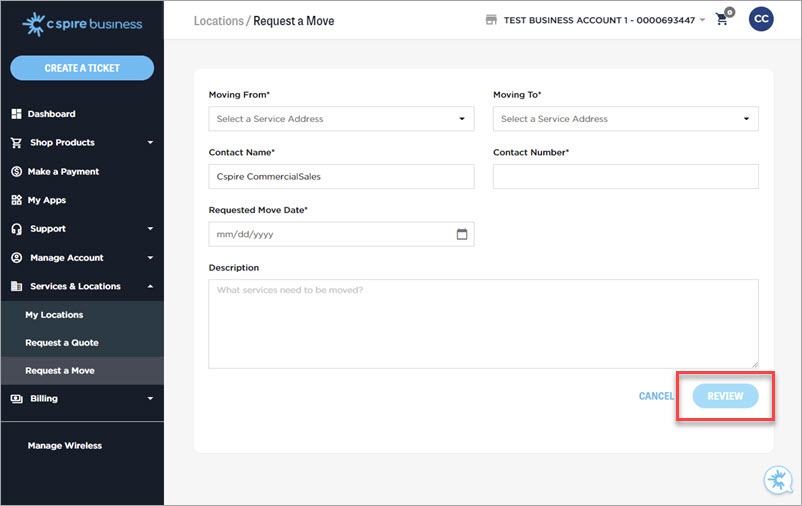Click the My Apps icon
The image size is (802, 506).
click(16, 200)
